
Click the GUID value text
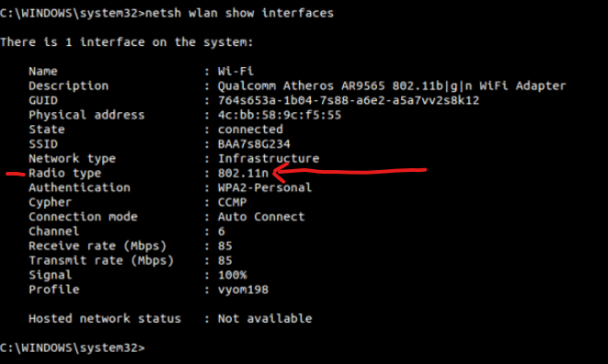[349, 100]
